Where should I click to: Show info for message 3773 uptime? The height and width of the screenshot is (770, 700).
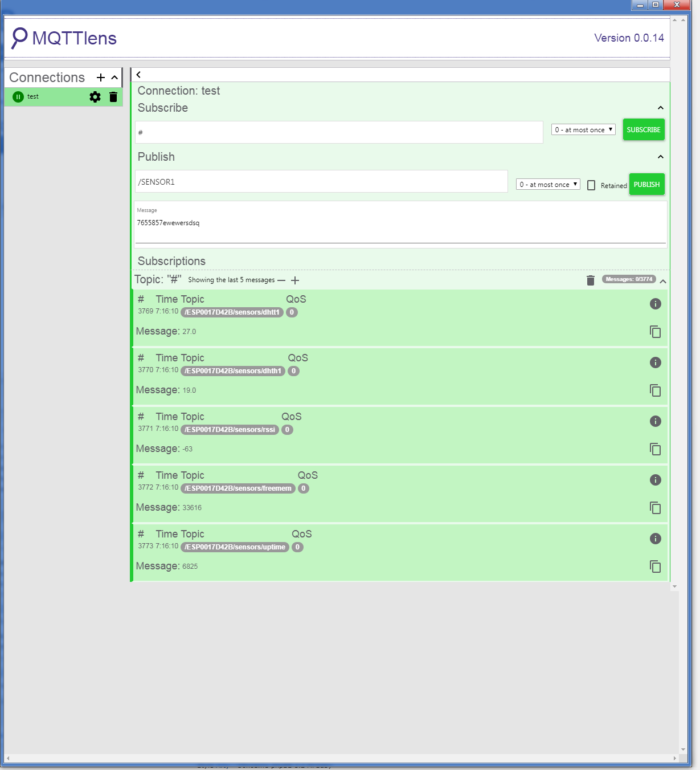[x=656, y=539]
